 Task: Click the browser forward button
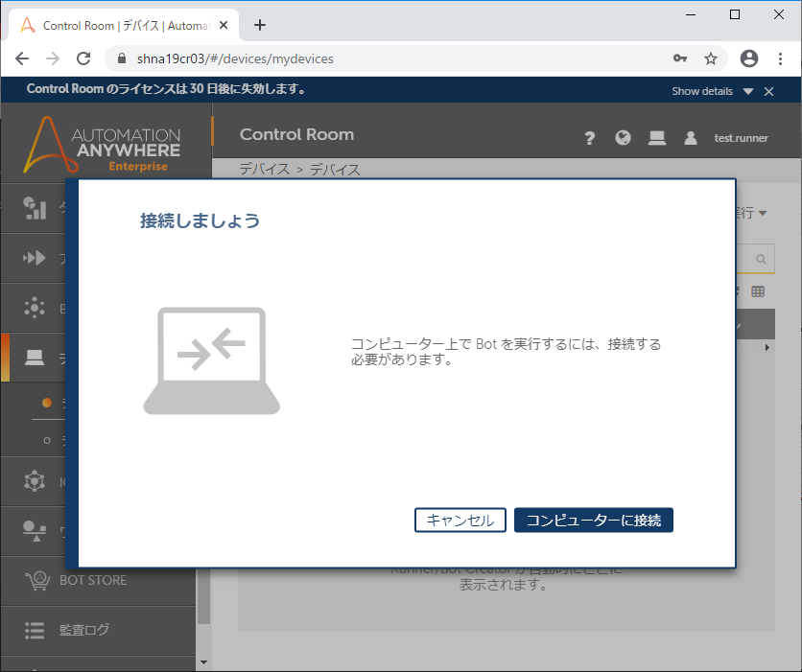tap(53, 58)
